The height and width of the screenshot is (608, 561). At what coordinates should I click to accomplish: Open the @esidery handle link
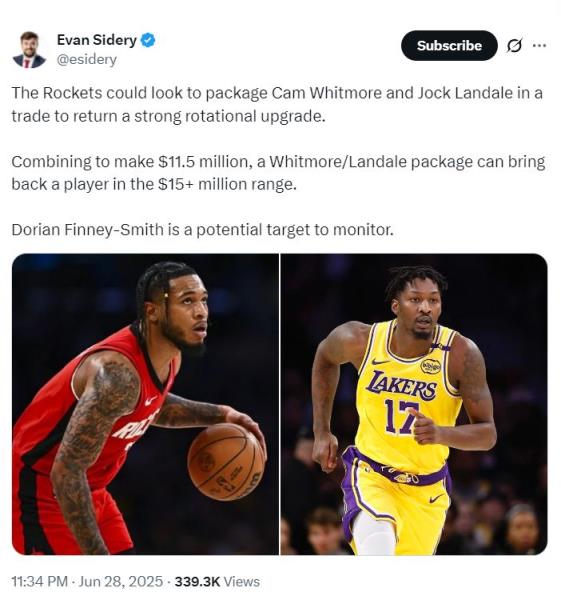coord(86,60)
